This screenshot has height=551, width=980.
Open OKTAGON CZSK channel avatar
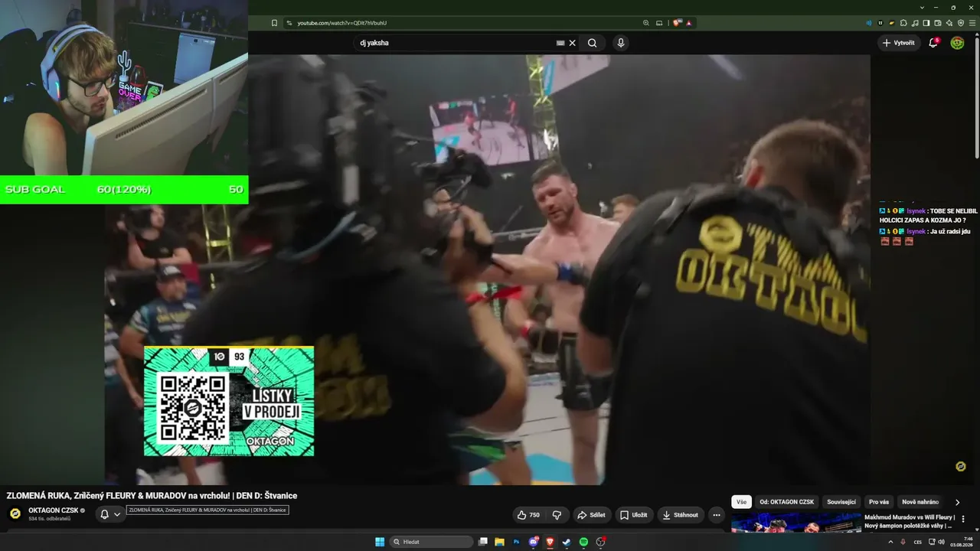pyautogui.click(x=15, y=514)
